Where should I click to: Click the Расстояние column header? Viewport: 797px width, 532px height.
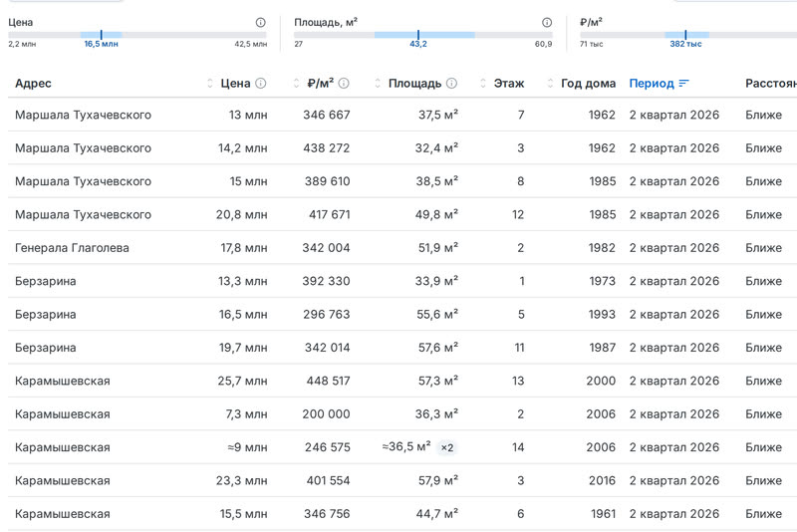pyautogui.click(x=771, y=84)
